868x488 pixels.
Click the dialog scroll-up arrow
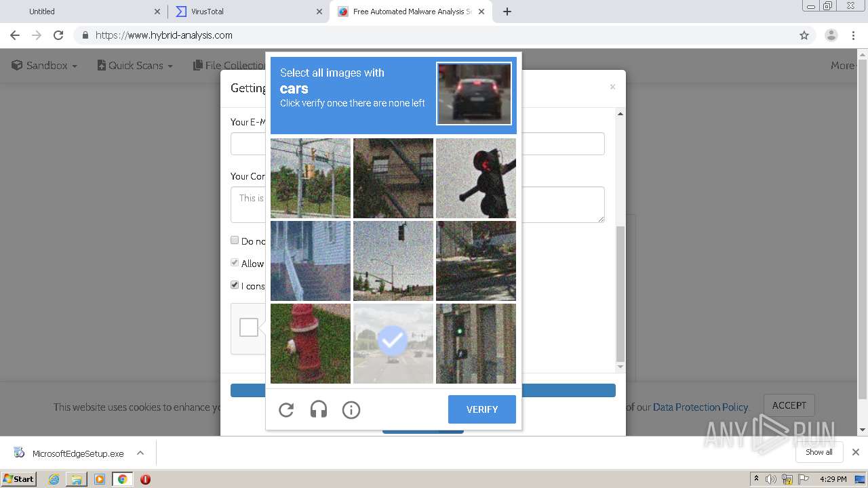(x=620, y=113)
